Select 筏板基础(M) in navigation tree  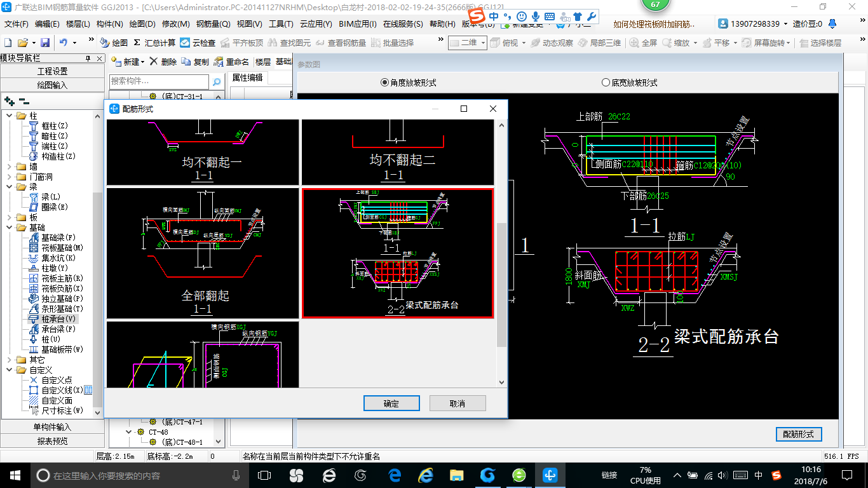(57, 248)
